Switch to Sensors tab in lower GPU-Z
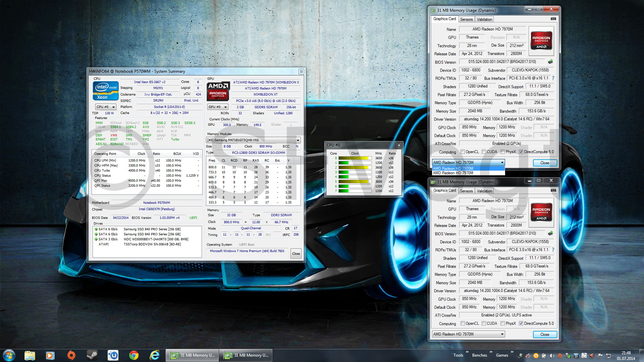The width and height of the screenshot is (644, 362). 466,191
